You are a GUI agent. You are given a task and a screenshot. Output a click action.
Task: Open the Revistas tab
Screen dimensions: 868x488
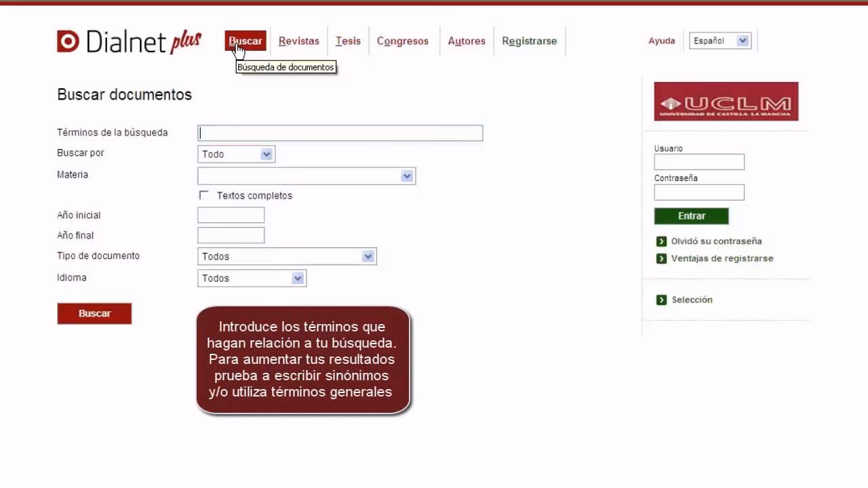(298, 41)
